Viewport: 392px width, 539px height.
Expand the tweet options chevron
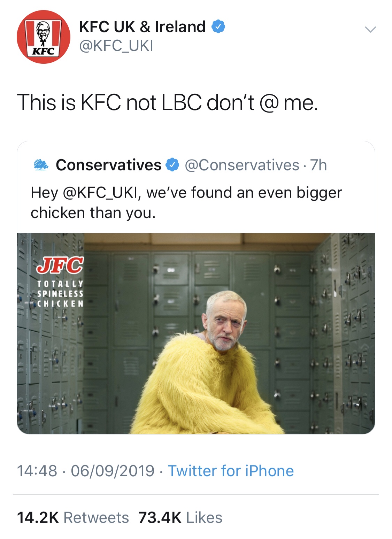370,30
